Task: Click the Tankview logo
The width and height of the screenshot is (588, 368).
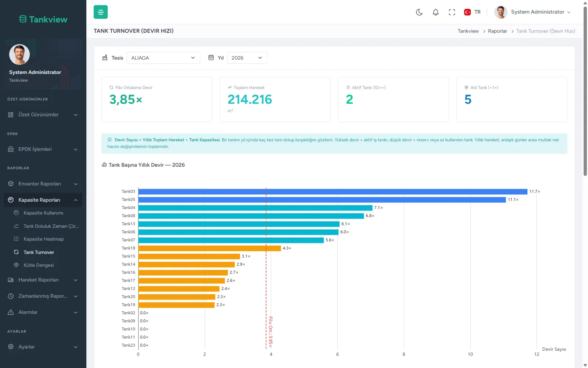Action: (43, 19)
